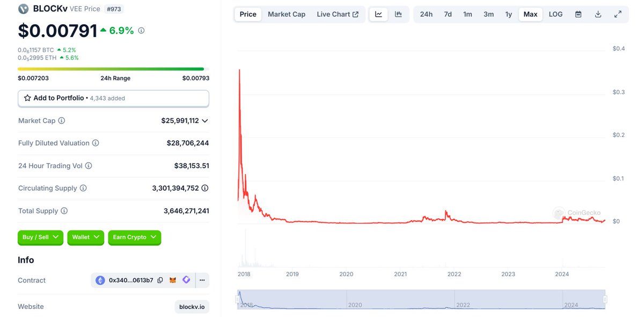Image resolution: width=644 pixels, height=317 pixels.
Task: Show Market Cap info tooltip icon
Action: click(61, 121)
